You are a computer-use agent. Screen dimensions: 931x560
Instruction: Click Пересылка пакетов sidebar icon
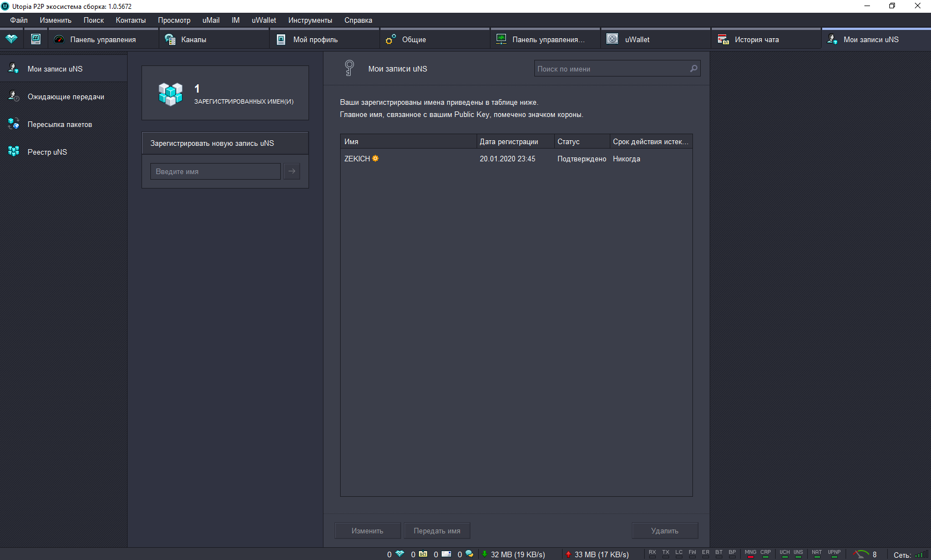point(13,124)
